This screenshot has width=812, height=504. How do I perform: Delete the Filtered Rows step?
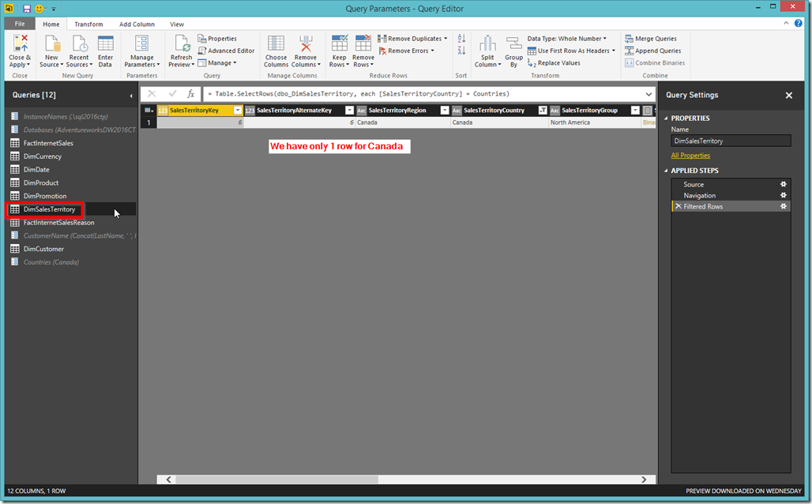click(x=678, y=206)
